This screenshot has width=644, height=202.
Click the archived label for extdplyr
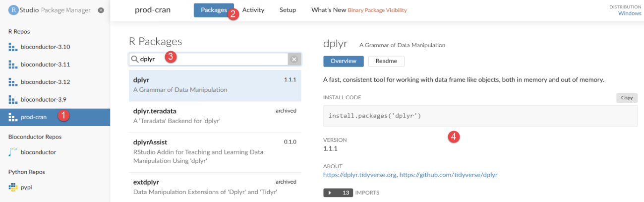(286, 182)
